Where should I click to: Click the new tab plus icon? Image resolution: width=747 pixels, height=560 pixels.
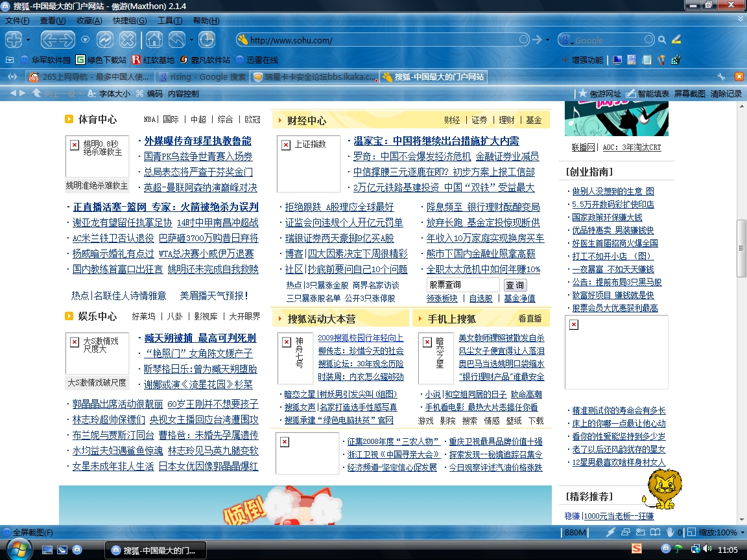click(14, 40)
